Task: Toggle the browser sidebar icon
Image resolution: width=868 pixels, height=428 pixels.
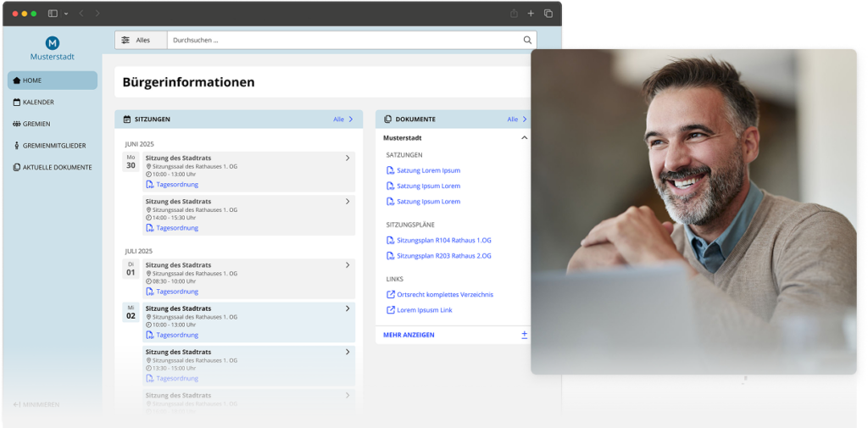Action: click(x=53, y=14)
